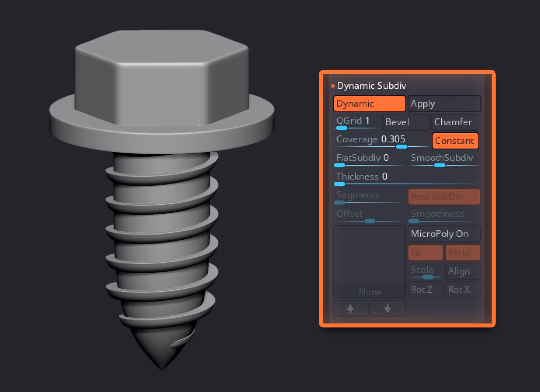Click the down arrow icon
Screen dimensions: 540x392
pos(388,309)
